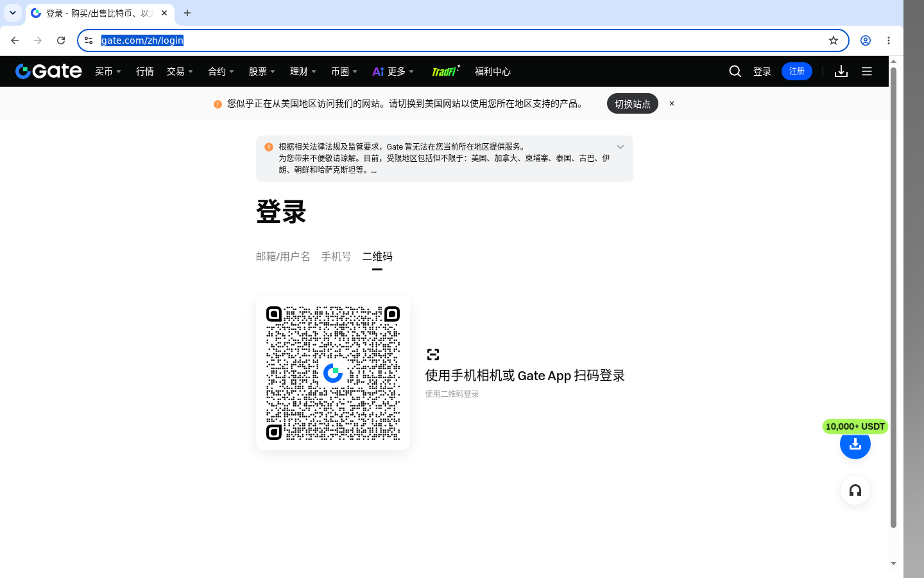Image resolution: width=924 pixels, height=578 pixels.
Task: Click the text 使用二维码登录
Action: point(452,394)
